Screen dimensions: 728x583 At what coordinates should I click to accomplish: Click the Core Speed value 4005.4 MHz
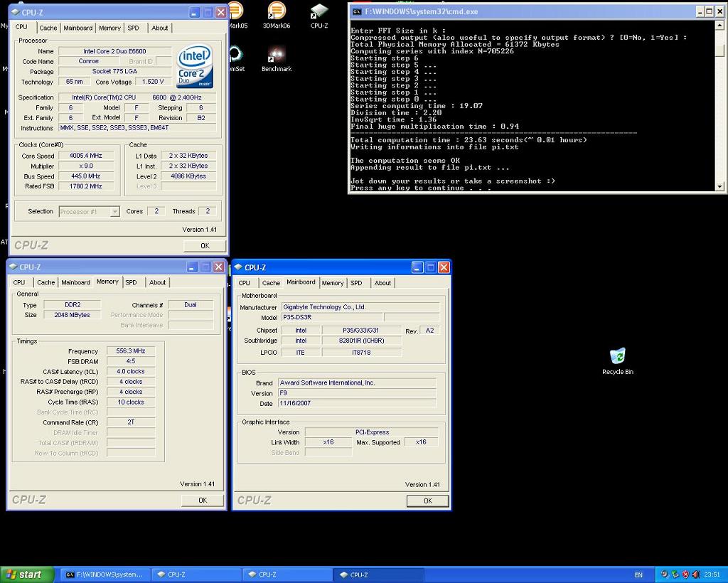[85, 156]
